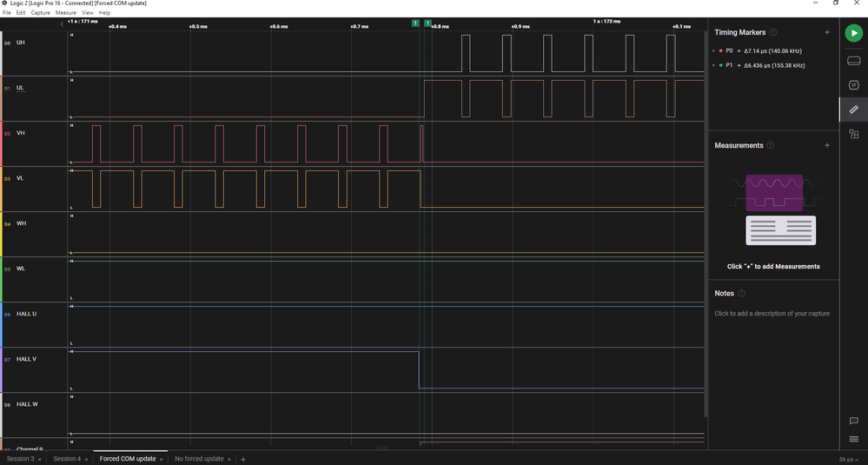Screen dimensions: 868x465
Task: Add a new timing marker pair
Action: click(x=827, y=32)
